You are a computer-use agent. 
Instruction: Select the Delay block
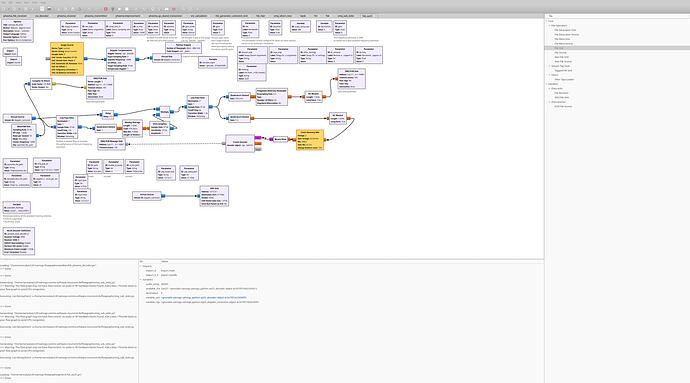click(x=108, y=114)
